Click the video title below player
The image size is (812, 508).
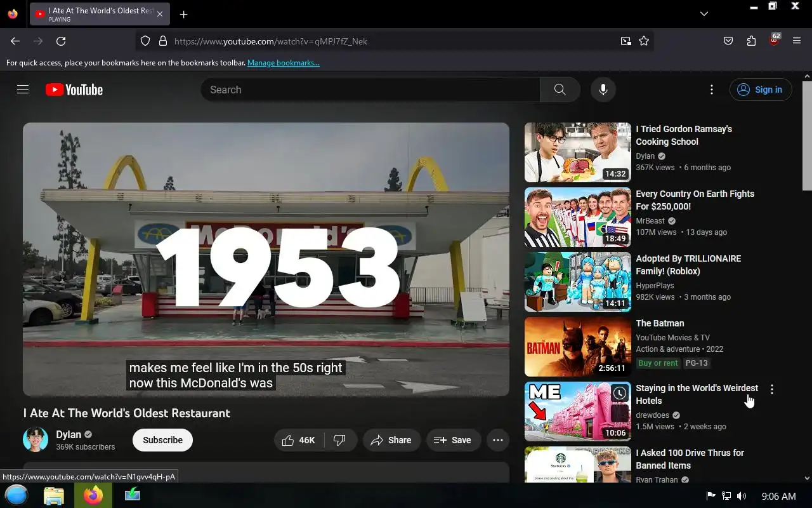(x=127, y=413)
